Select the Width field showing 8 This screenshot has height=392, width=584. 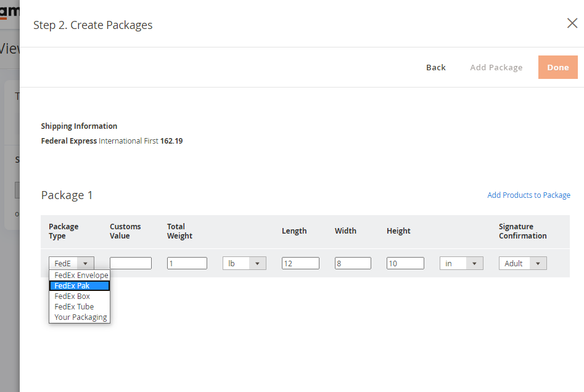click(x=353, y=263)
